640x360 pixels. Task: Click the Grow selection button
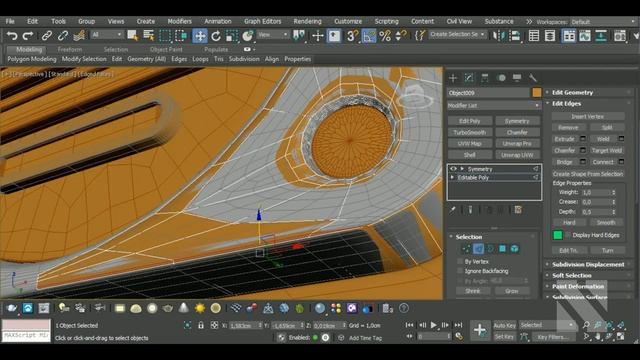click(x=511, y=291)
